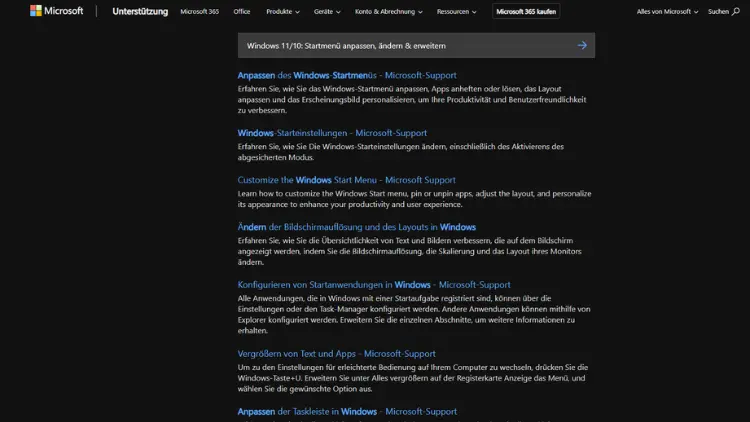Screen dimensions: 750x422
Task: Click description starting 'Learn how to customize'
Action: click(x=414, y=199)
